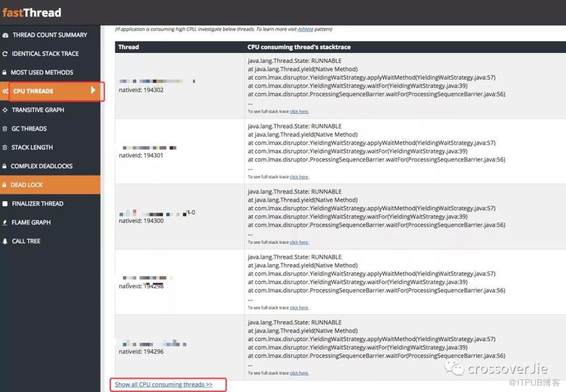The image size is (566, 392).
Task: Open the Athlete pattern link
Action: (x=306, y=29)
